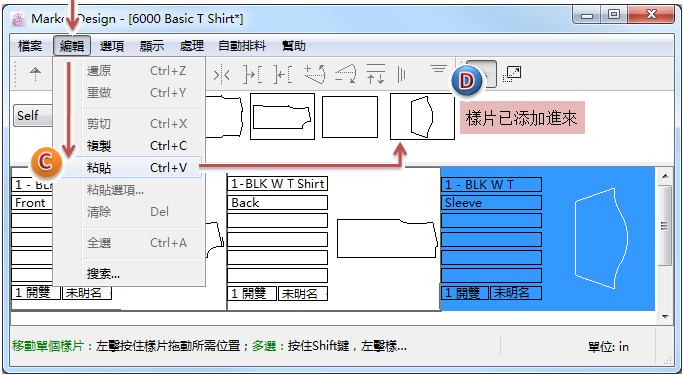The height and width of the screenshot is (375, 684).
Task: Select the sleeve thumbnail in top strip
Action: click(422, 116)
